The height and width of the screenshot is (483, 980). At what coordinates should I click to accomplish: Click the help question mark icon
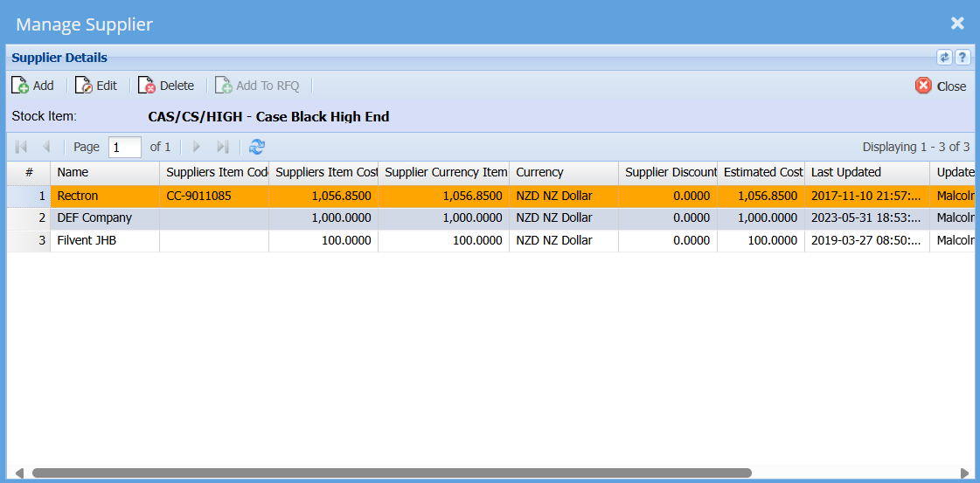963,58
